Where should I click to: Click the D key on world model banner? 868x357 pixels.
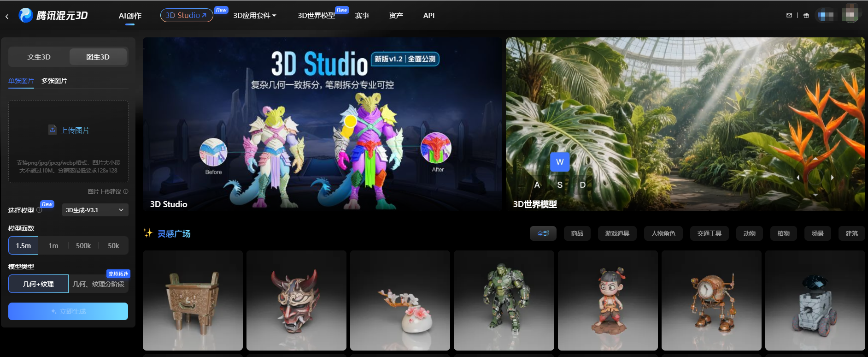583,185
